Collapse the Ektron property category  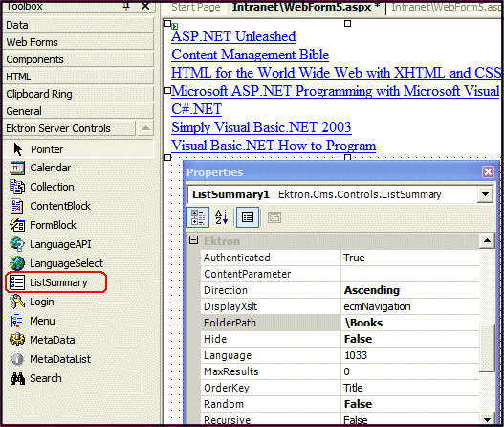193,240
